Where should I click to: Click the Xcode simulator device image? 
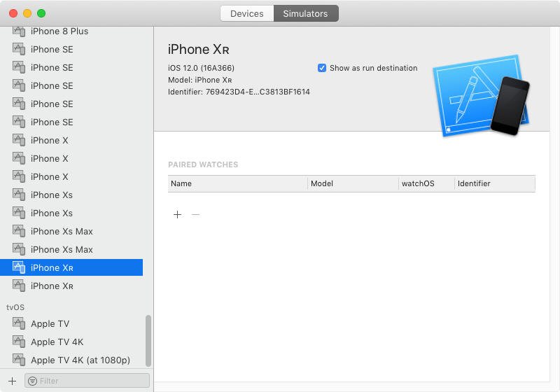pos(481,96)
